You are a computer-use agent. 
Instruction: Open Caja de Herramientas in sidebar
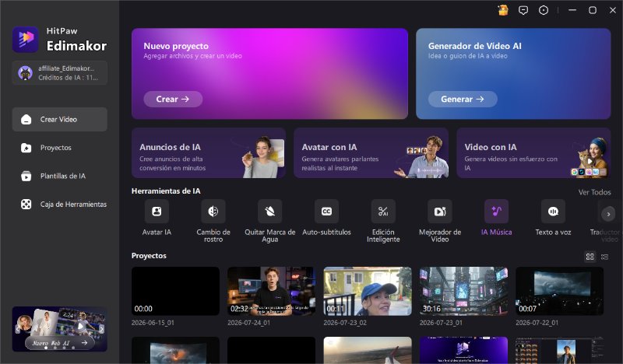click(60, 205)
